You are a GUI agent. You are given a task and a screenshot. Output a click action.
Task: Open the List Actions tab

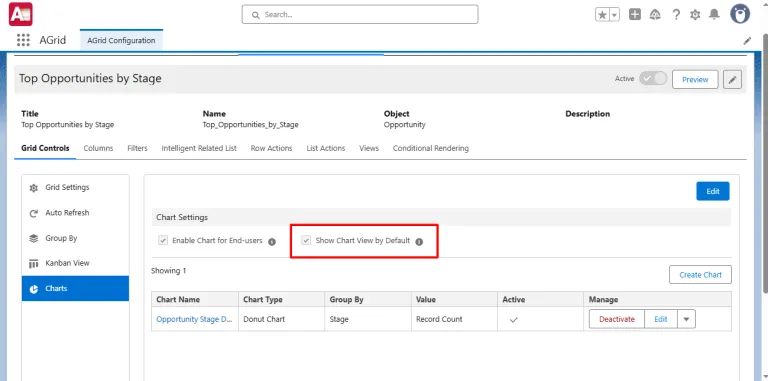click(x=326, y=148)
